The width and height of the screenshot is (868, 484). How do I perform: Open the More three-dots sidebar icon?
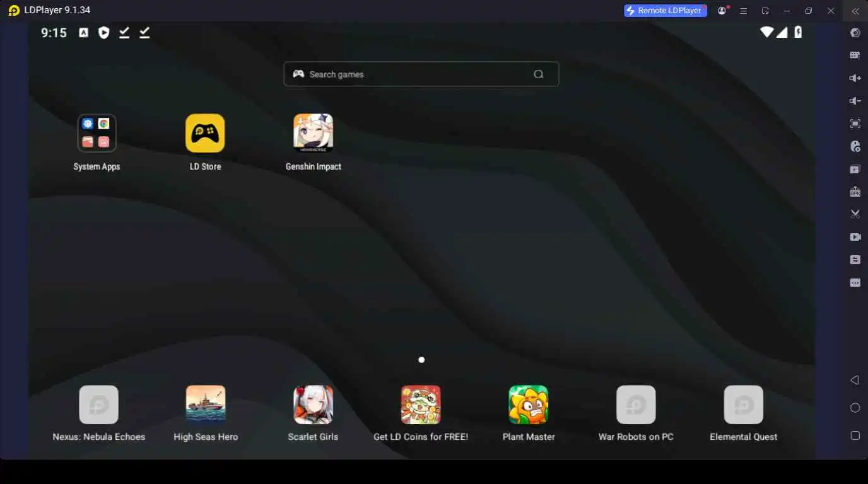[x=855, y=282]
